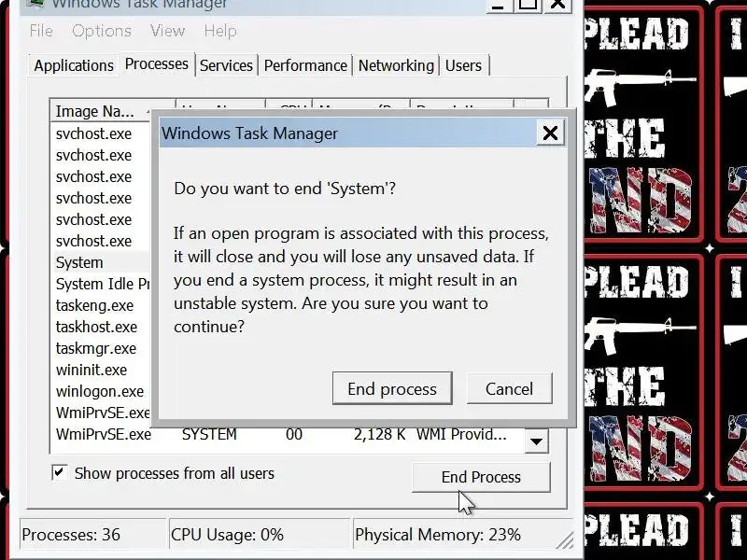747x560 pixels.
Task: Click End Process button below process list
Action: 481,477
